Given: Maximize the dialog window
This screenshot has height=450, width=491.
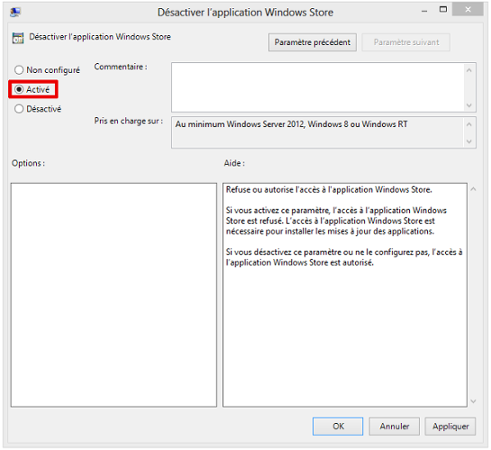Looking at the screenshot, I should (443, 9).
